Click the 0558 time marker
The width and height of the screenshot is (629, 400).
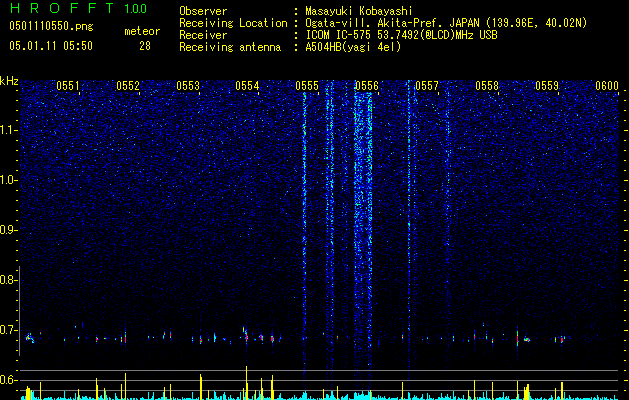click(487, 86)
